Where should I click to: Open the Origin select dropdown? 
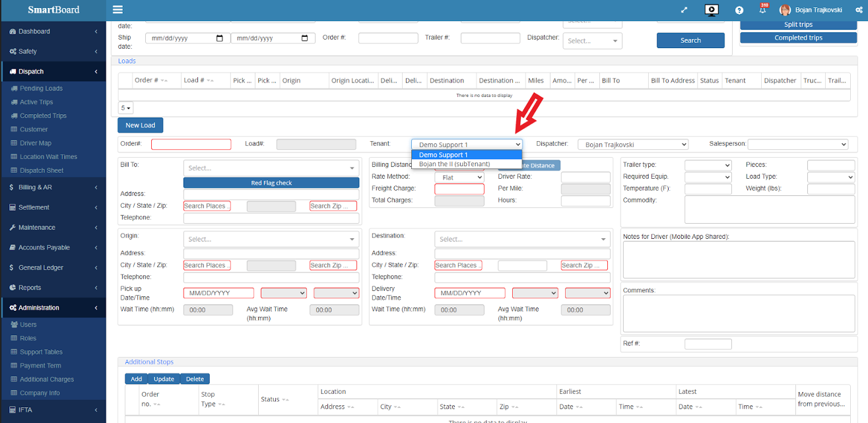[x=271, y=240]
